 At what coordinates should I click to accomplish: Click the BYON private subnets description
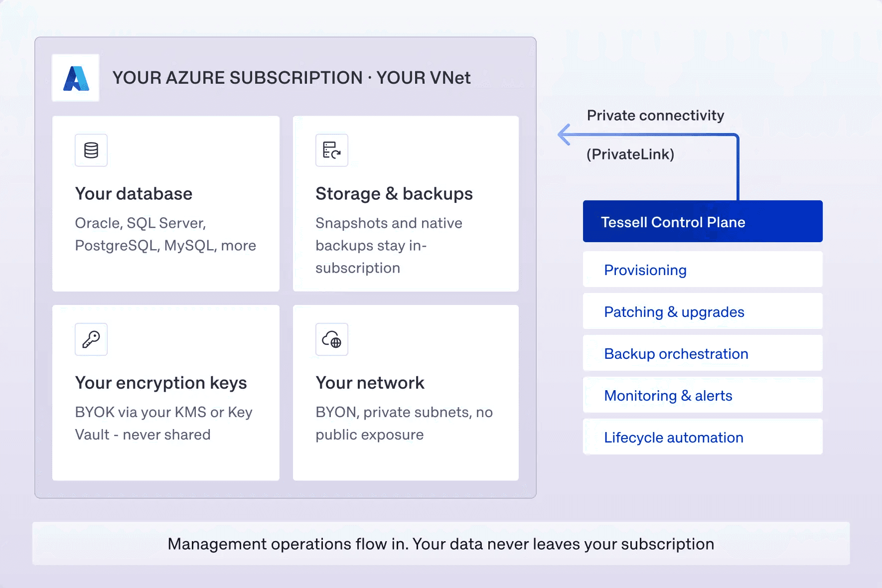coord(404,423)
